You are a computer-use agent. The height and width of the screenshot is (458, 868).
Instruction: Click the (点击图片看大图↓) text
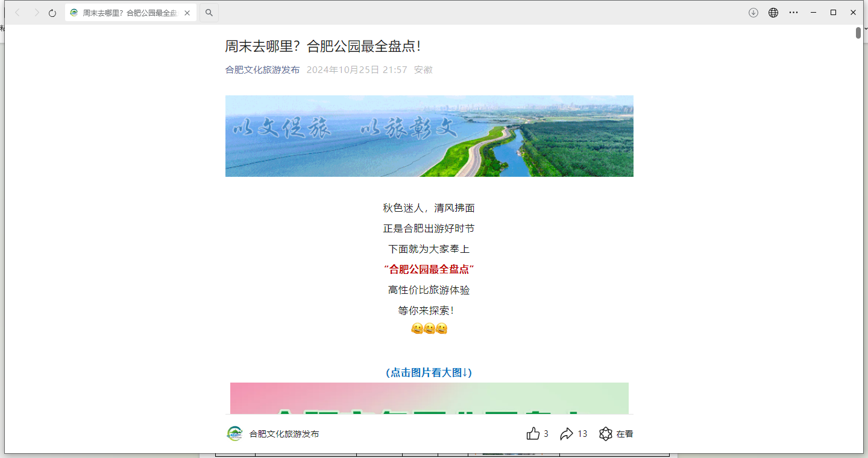(429, 373)
